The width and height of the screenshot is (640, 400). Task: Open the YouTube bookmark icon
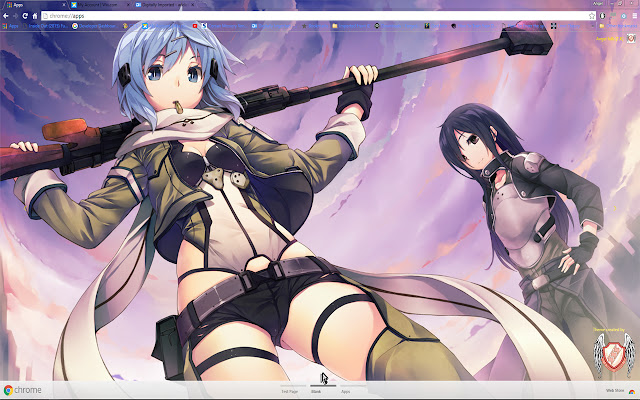click(x=195, y=26)
